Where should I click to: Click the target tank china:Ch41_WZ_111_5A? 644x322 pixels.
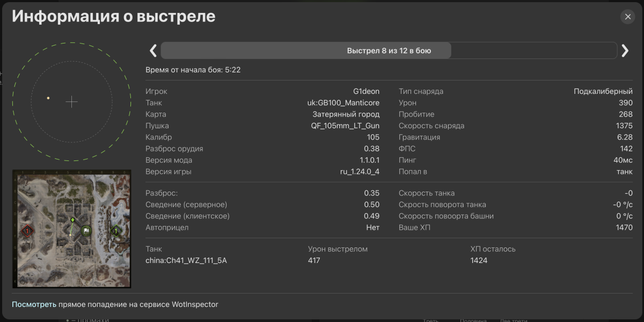click(x=186, y=260)
